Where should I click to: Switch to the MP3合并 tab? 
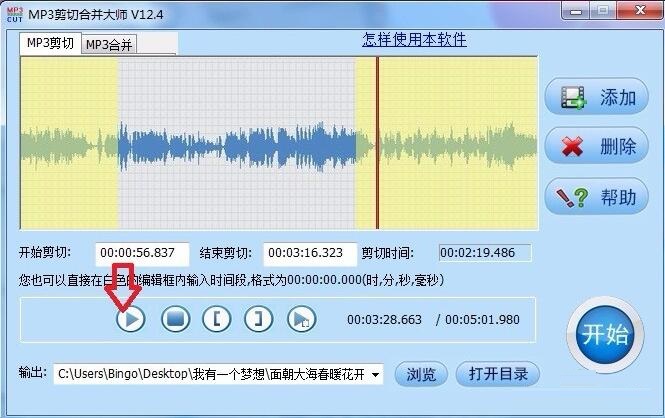pos(110,44)
